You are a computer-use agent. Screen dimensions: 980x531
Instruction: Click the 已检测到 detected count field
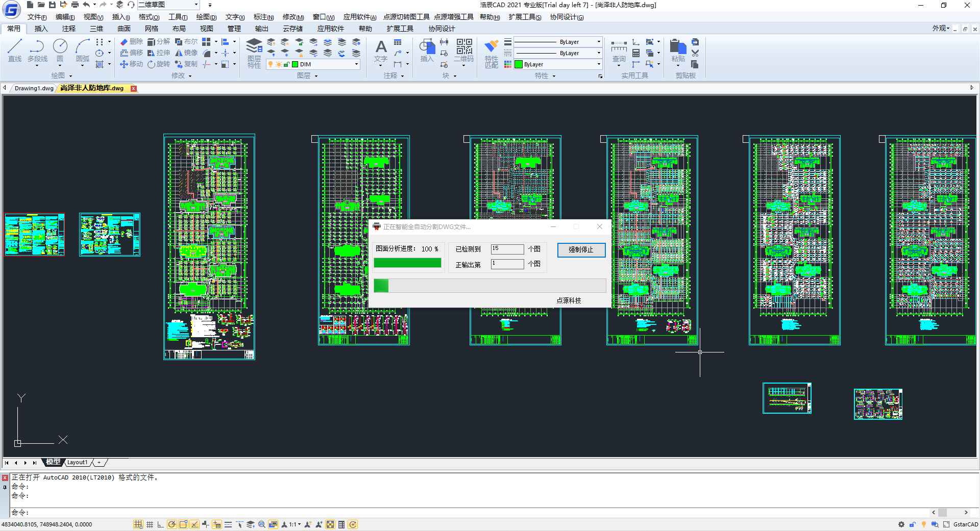click(507, 249)
